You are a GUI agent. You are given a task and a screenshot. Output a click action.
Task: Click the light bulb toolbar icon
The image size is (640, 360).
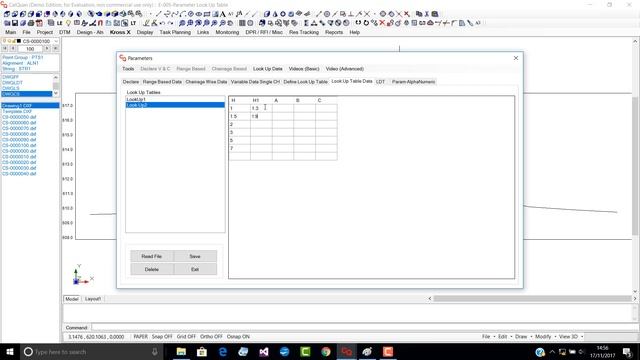coord(68,23)
